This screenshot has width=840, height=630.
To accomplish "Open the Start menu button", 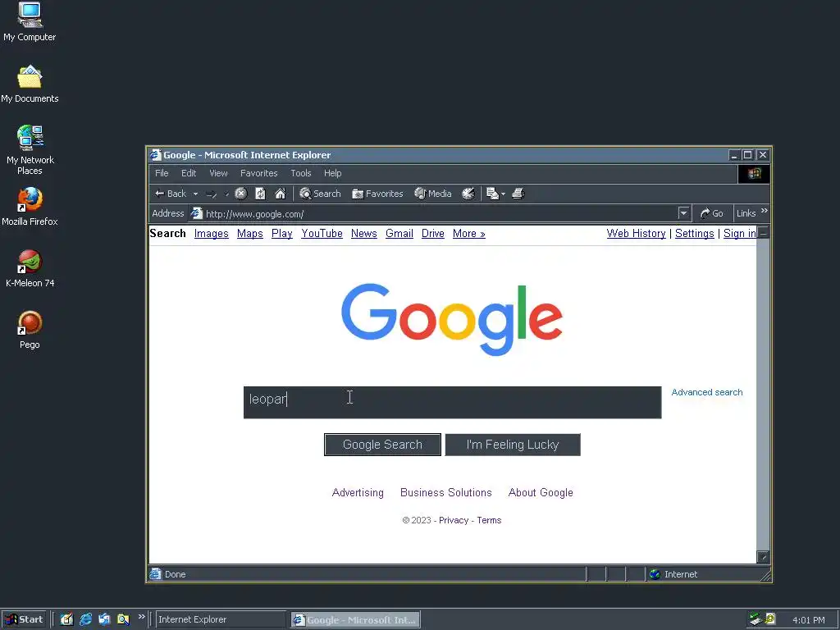I will tap(24, 619).
